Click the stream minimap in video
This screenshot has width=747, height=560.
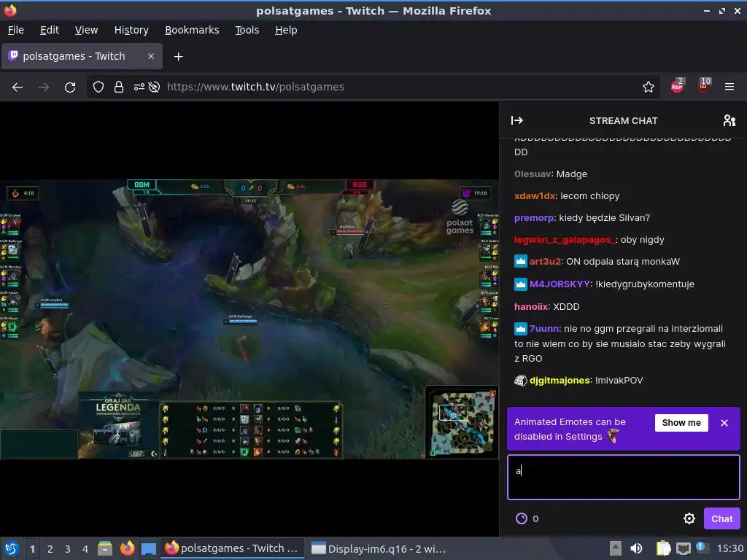(462, 422)
